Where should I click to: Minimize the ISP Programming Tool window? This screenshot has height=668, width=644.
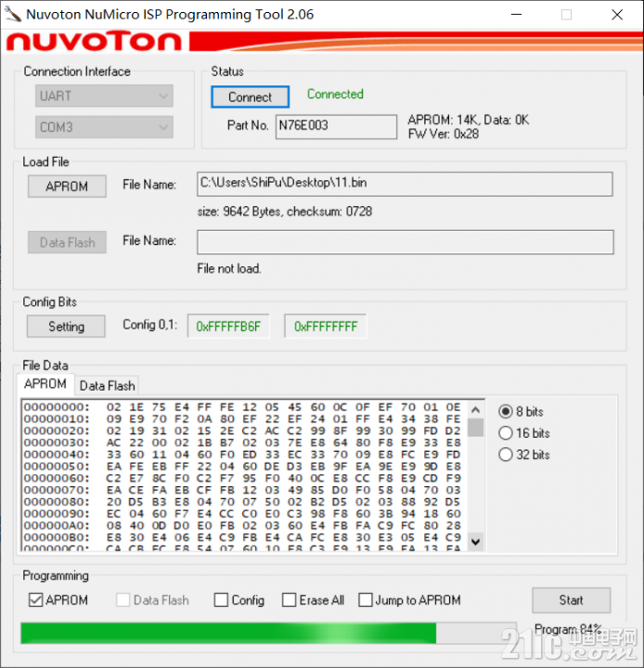point(517,15)
